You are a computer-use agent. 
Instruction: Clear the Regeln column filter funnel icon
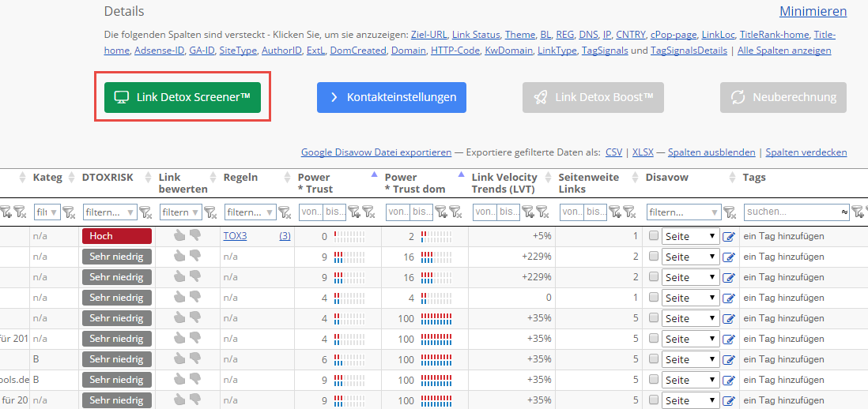point(285,212)
